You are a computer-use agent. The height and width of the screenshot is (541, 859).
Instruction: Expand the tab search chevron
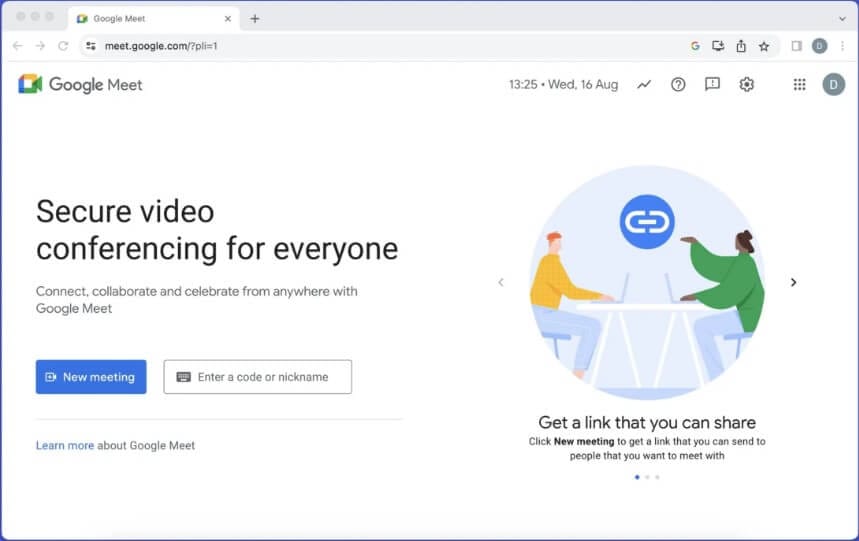842,19
